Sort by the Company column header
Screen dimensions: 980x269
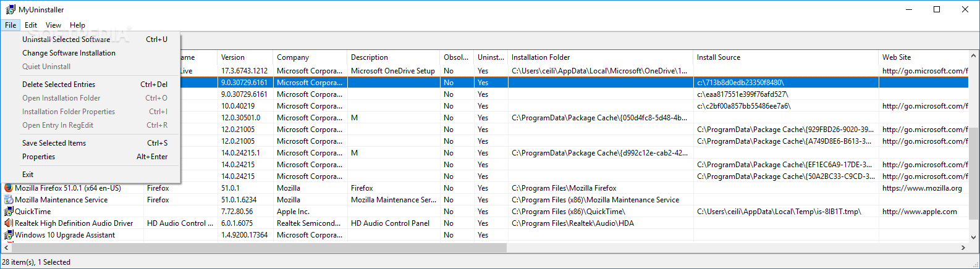pos(310,57)
